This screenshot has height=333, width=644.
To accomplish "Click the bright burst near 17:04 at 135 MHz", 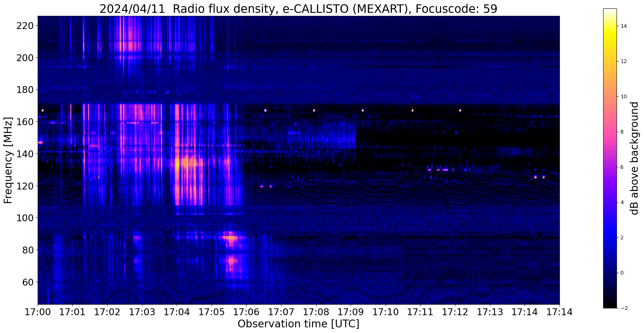I will [178, 163].
